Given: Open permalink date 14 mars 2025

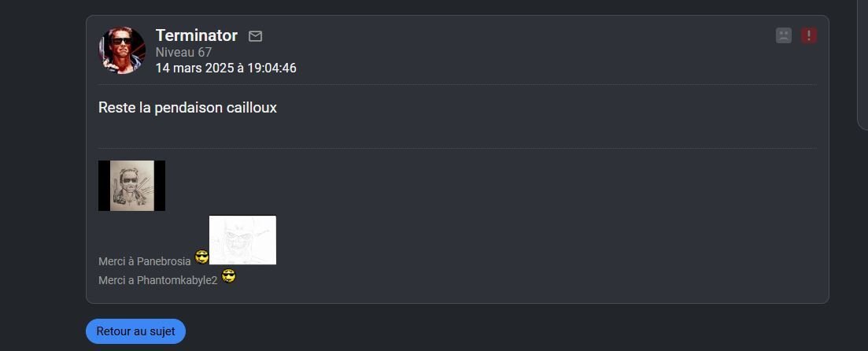Looking at the screenshot, I should (x=226, y=68).
